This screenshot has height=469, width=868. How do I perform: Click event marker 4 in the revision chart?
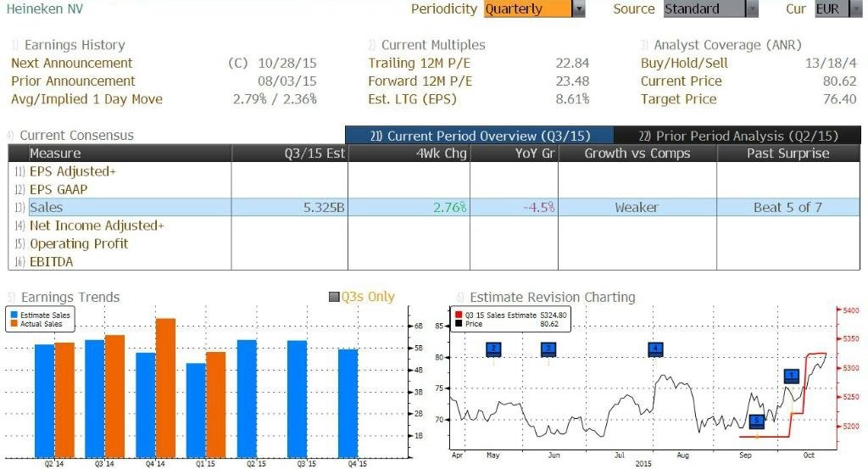tap(655, 349)
